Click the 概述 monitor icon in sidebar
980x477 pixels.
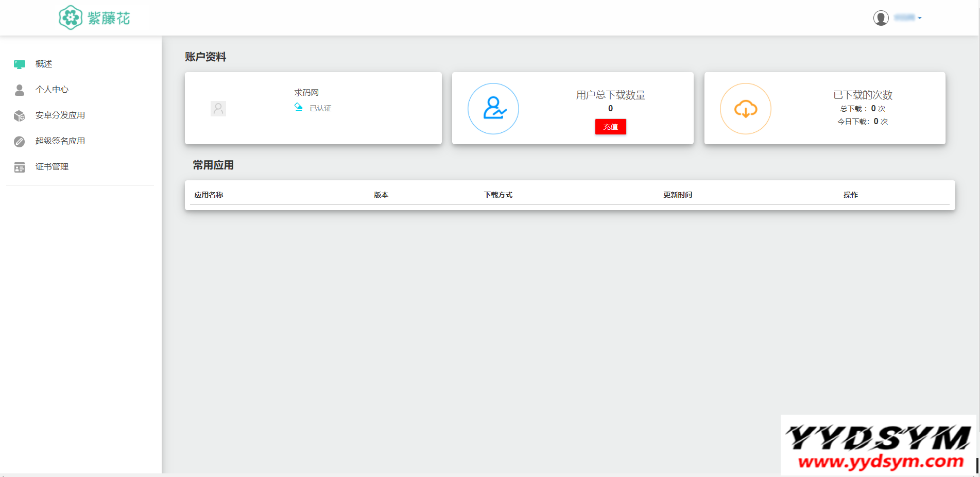20,64
